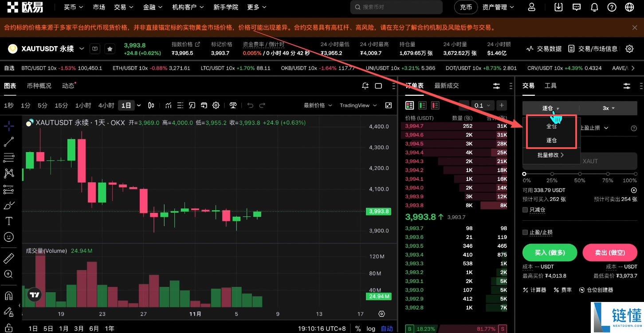Open the 最新价格 price type dropdown
The height and width of the screenshot is (333, 644).
[318, 105]
